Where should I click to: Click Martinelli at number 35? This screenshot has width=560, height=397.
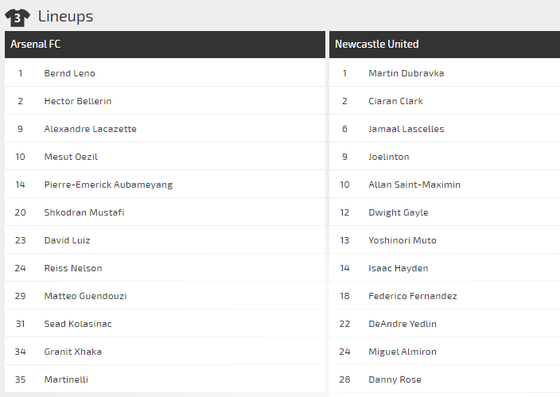pyautogui.click(x=66, y=380)
